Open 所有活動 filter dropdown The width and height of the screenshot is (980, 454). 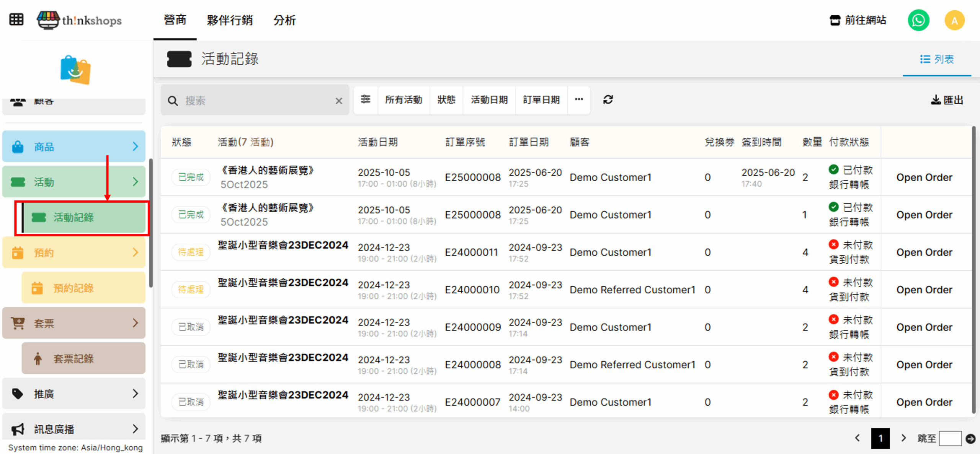[403, 100]
